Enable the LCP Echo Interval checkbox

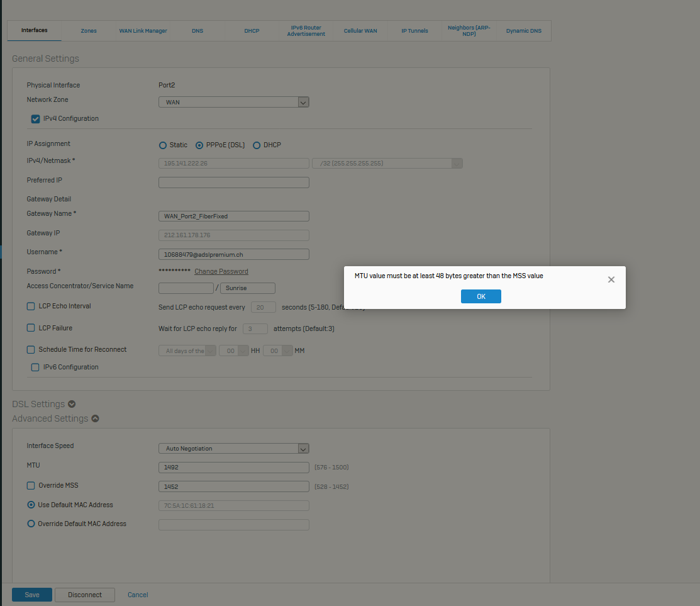(31, 306)
